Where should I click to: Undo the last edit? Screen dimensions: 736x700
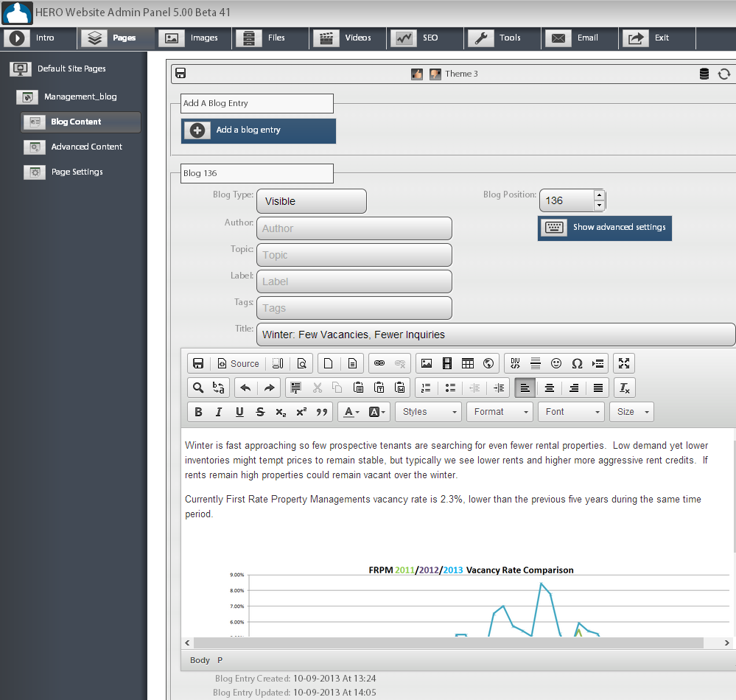[245, 388]
